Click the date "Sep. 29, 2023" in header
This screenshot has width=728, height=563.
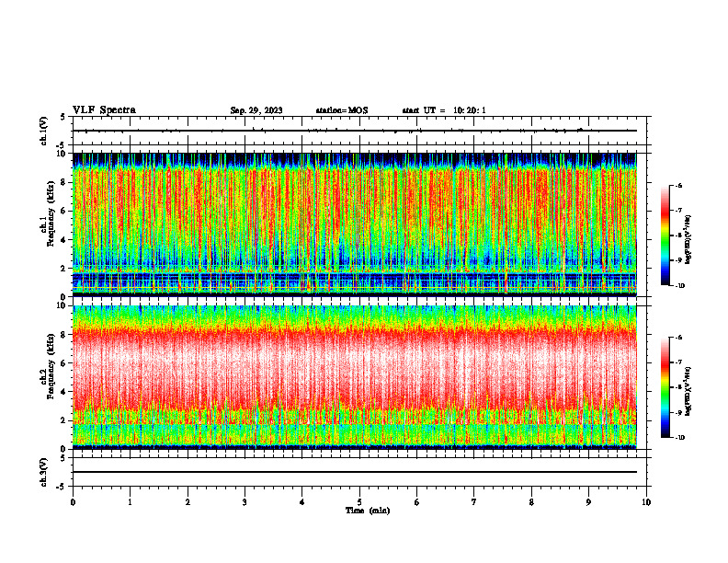(256, 110)
